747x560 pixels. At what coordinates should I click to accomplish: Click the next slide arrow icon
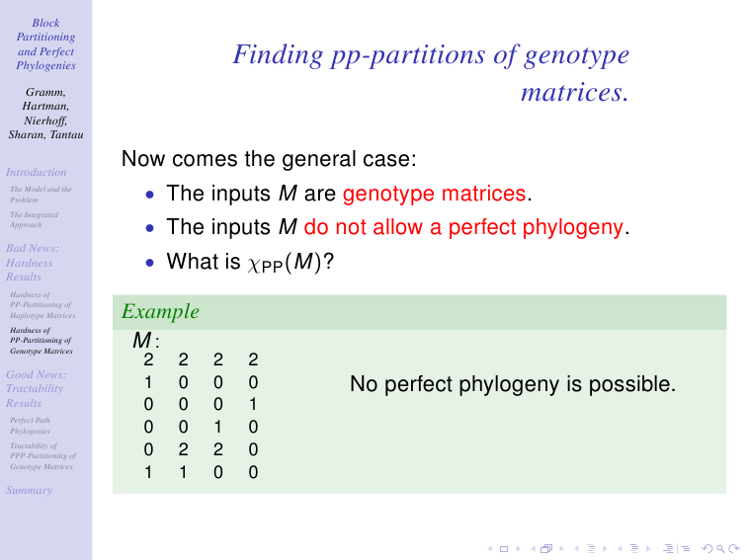coord(519,548)
